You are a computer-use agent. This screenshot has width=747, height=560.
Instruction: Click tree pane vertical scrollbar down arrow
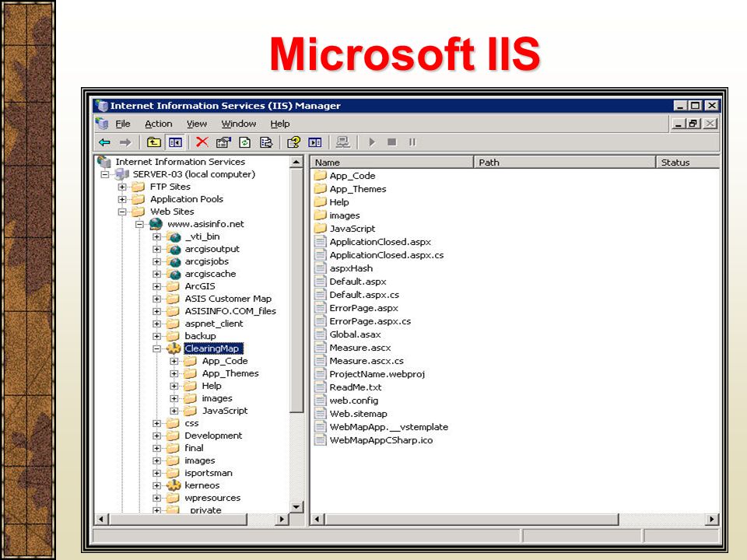[296, 506]
